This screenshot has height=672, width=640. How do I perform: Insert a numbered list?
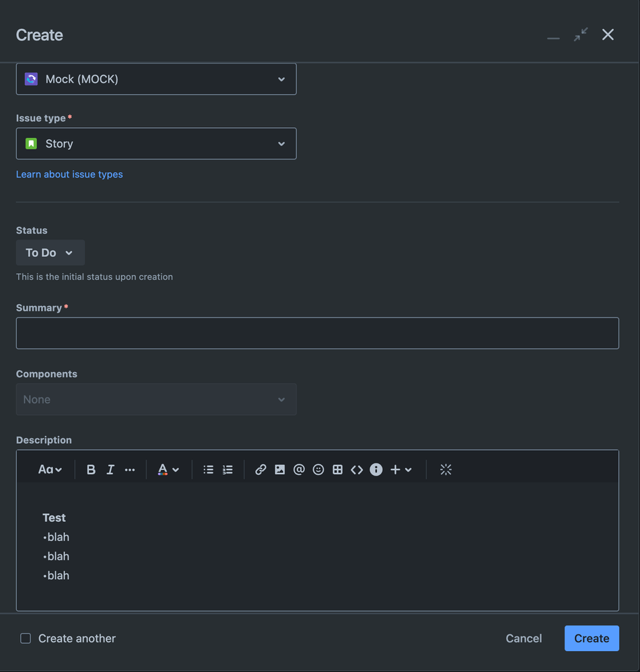pyautogui.click(x=228, y=470)
